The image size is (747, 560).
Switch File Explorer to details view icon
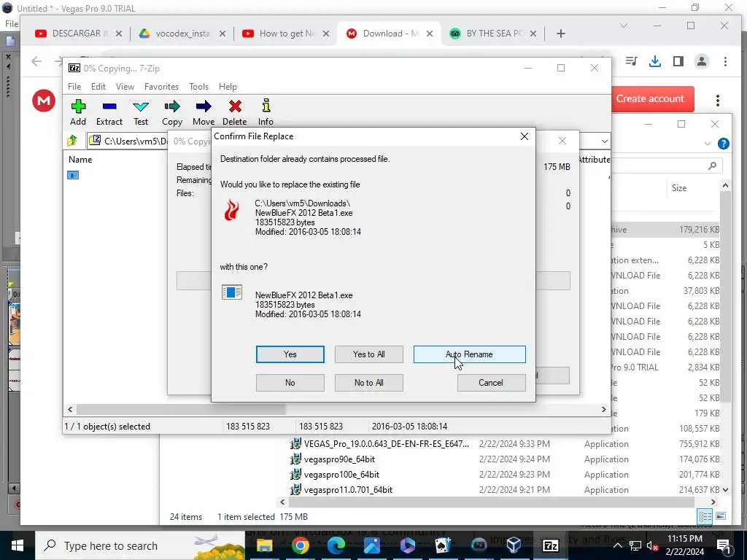tap(705, 516)
